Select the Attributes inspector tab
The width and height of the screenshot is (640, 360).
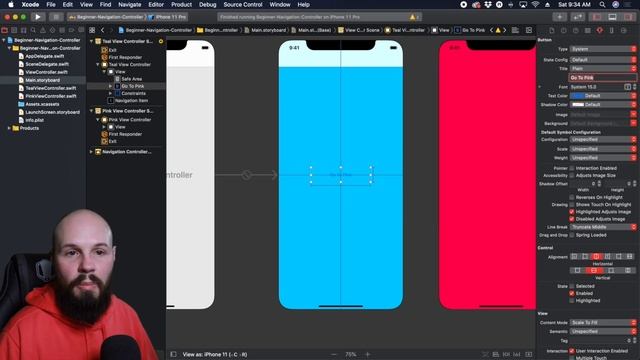(600, 30)
